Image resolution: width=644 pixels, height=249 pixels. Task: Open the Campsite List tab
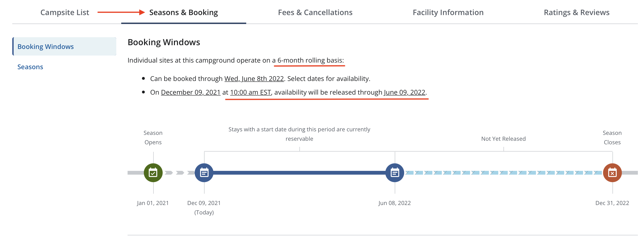click(x=65, y=12)
